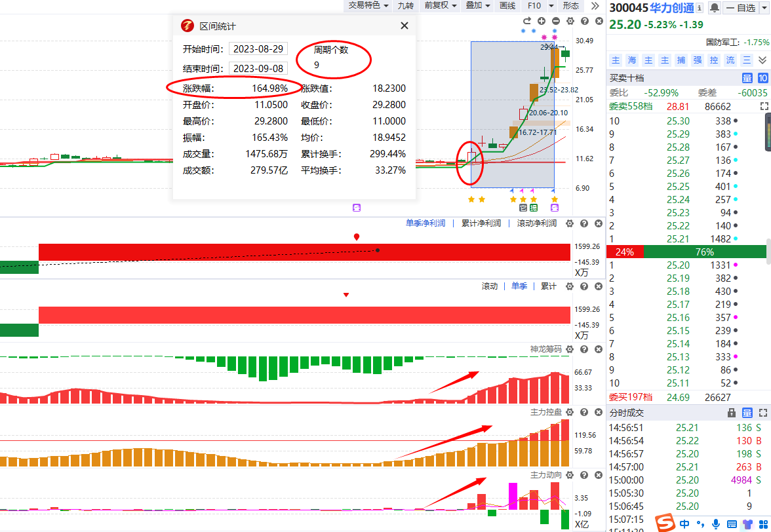Open settings gear for 主力动向 indicator
The height and width of the screenshot is (532, 771).
(569, 475)
